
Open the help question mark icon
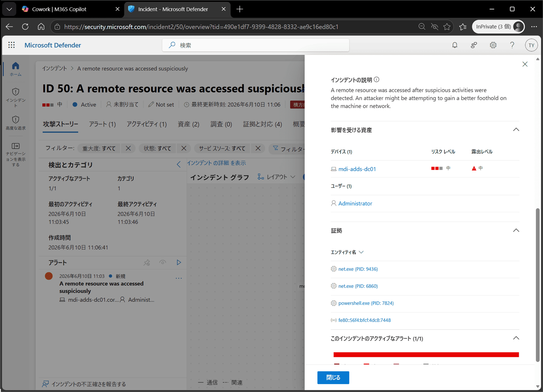point(512,45)
